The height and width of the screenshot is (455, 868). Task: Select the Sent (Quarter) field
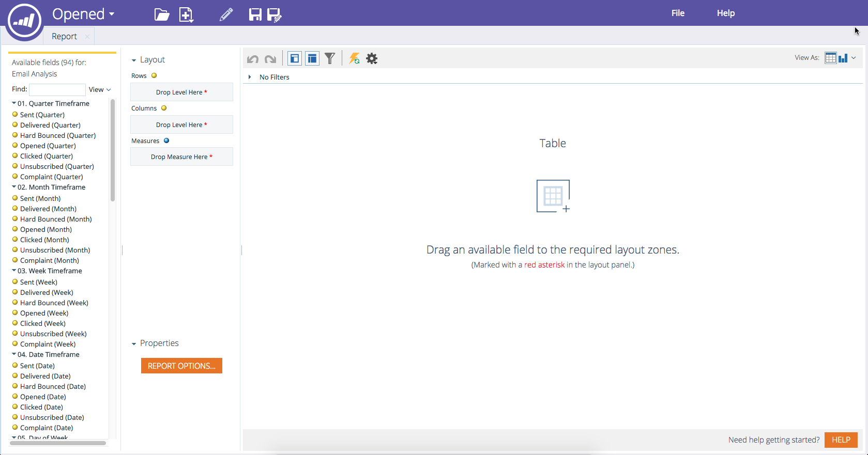coord(42,115)
